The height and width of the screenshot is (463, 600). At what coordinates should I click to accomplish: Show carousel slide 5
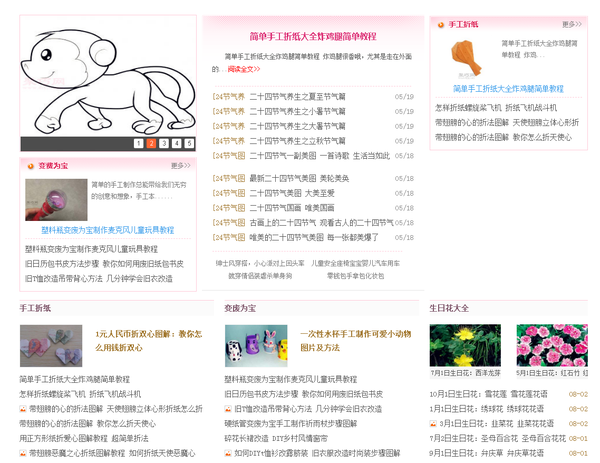pos(189,143)
